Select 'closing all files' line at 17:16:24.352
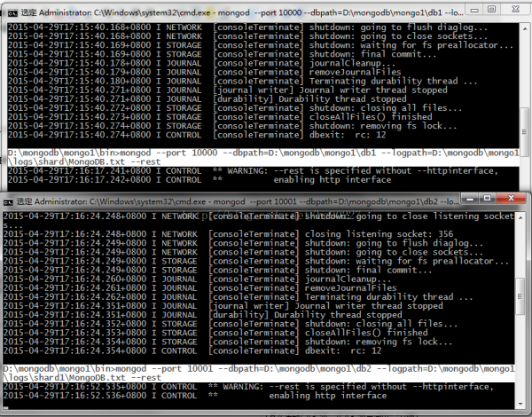 click(x=231, y=324)
